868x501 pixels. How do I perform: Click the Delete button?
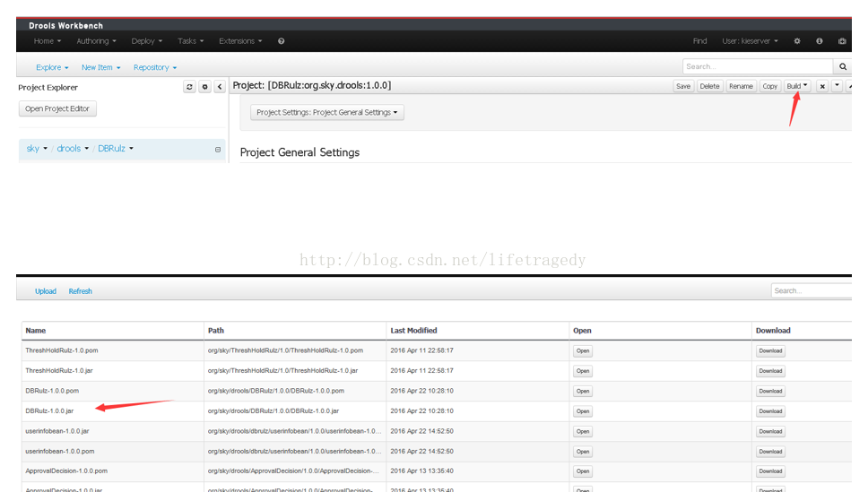709,86
